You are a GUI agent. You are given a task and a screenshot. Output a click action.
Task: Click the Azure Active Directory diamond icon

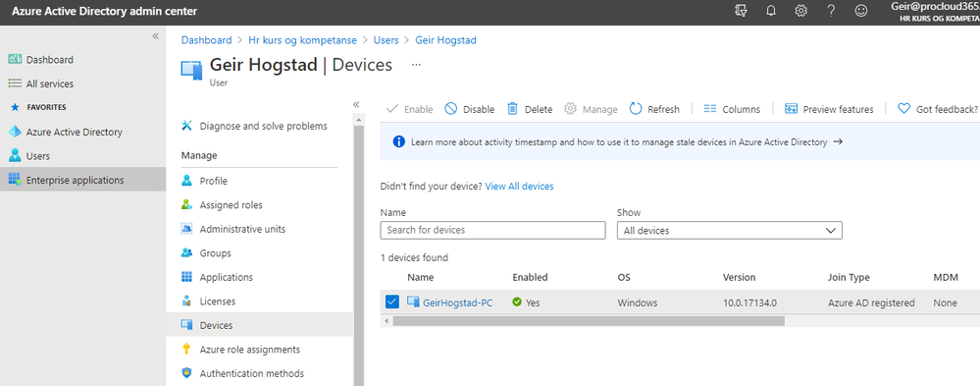pyautogui.click(x=15, y=132)
